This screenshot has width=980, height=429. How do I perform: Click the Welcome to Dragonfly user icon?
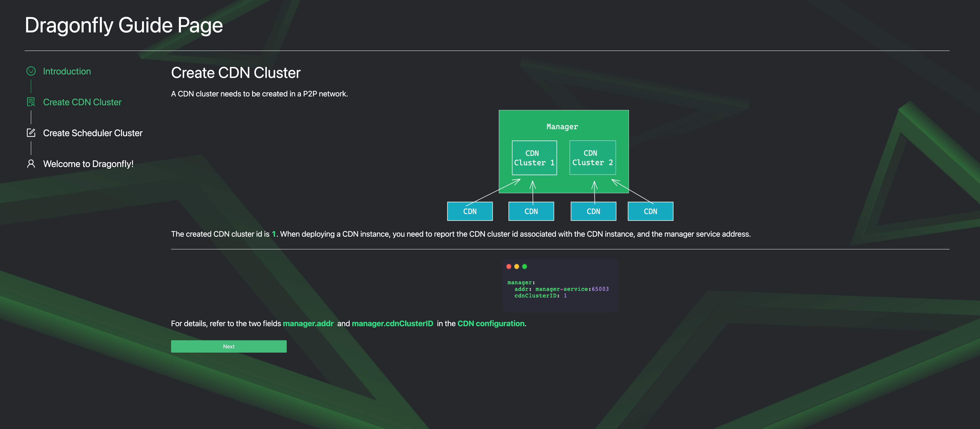31,164
